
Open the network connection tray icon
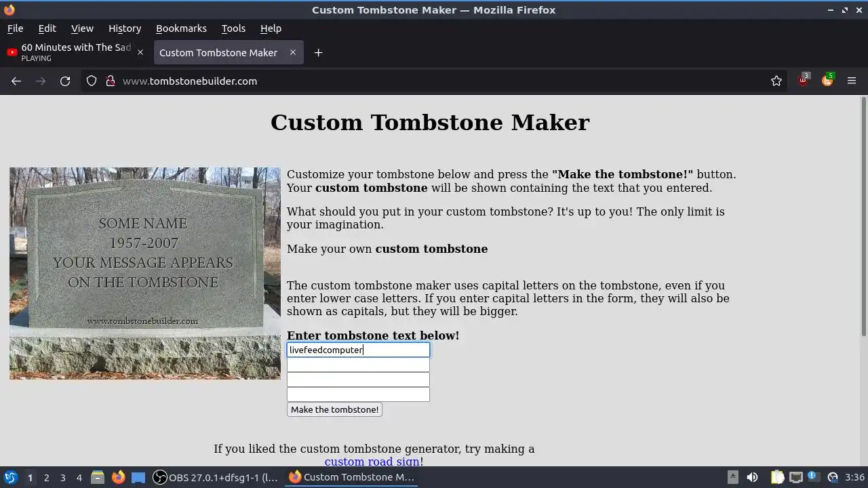coord(796,477)
